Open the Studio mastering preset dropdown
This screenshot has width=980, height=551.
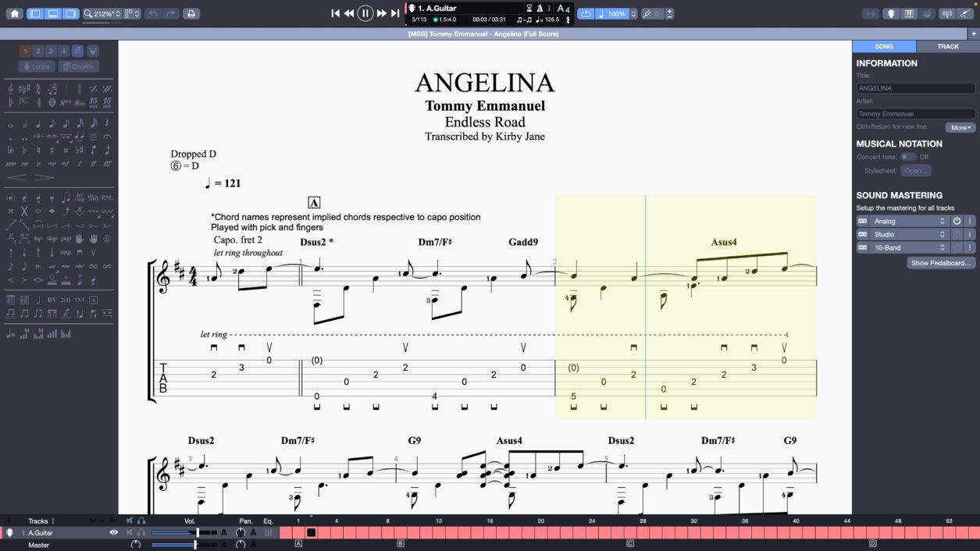click(x=943, y=235)
